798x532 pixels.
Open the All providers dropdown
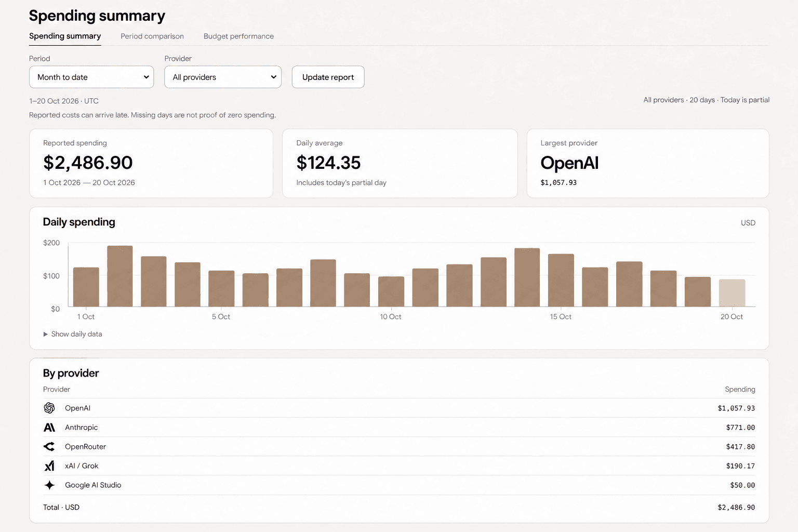pyautogui.click(x=223, y=77)
